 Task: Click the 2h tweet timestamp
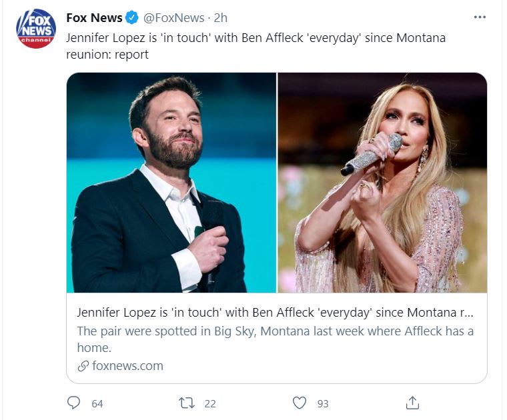221,18
